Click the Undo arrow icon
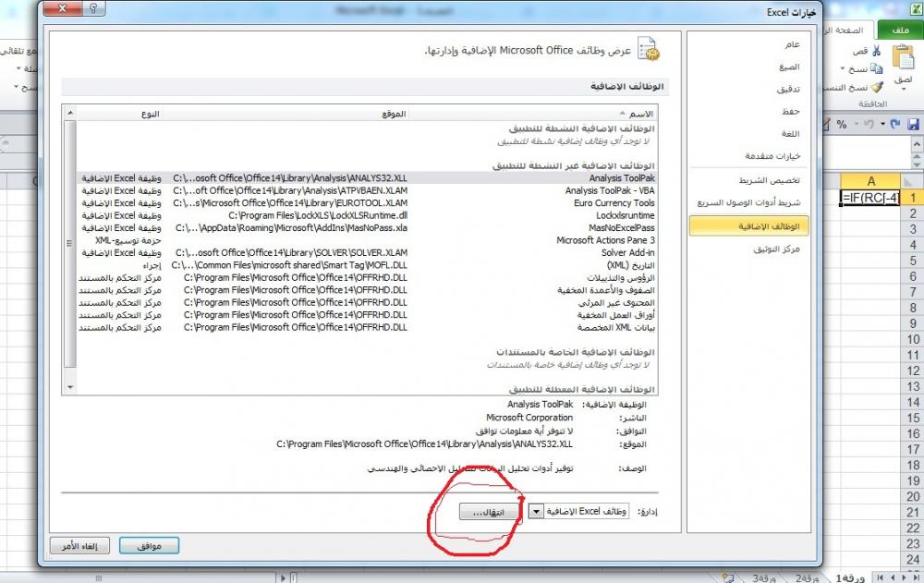Image resolution: width=924 pixels, height=583 pixels. tap(869, 125)
